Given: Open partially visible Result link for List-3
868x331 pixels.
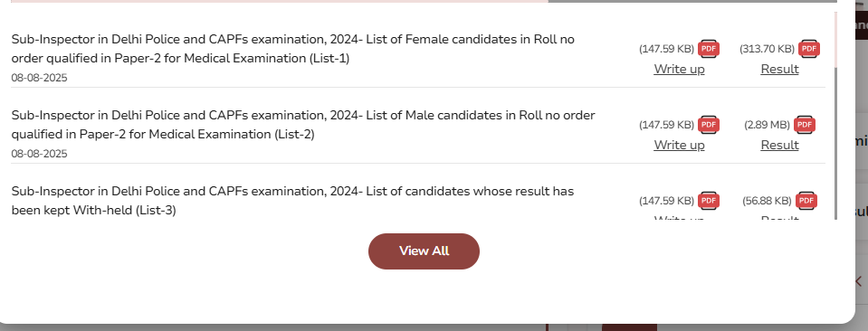Looking at the screenshot, I should 779,217.
